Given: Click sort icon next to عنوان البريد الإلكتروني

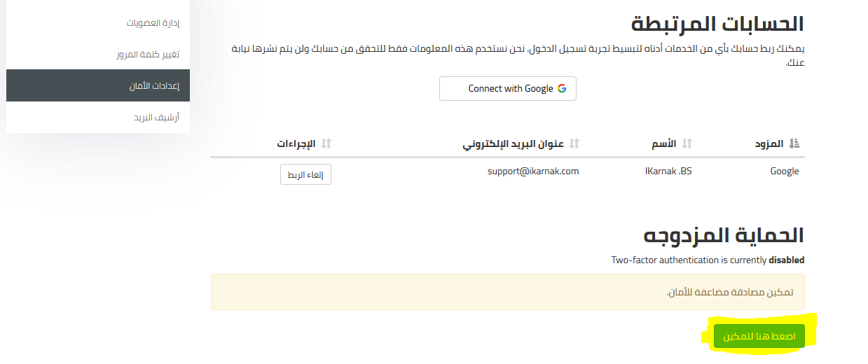Looking at the screenshot, I should [574, 143].
